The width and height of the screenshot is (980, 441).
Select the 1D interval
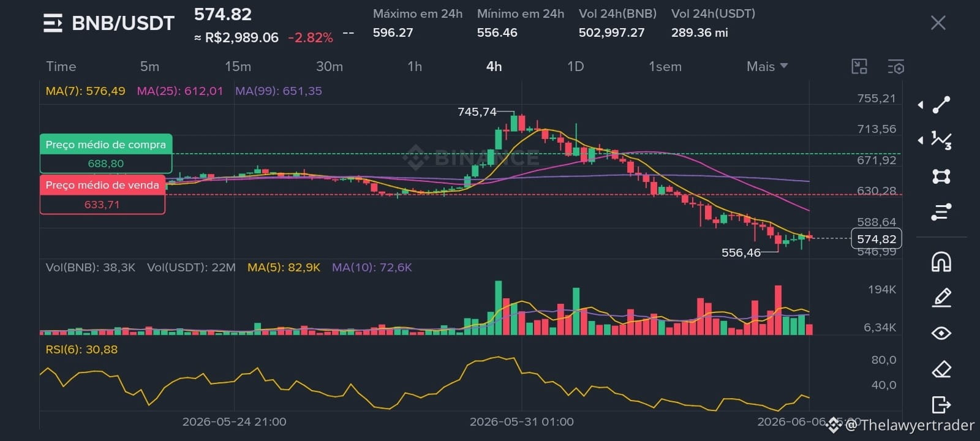[x=575, y=66]
